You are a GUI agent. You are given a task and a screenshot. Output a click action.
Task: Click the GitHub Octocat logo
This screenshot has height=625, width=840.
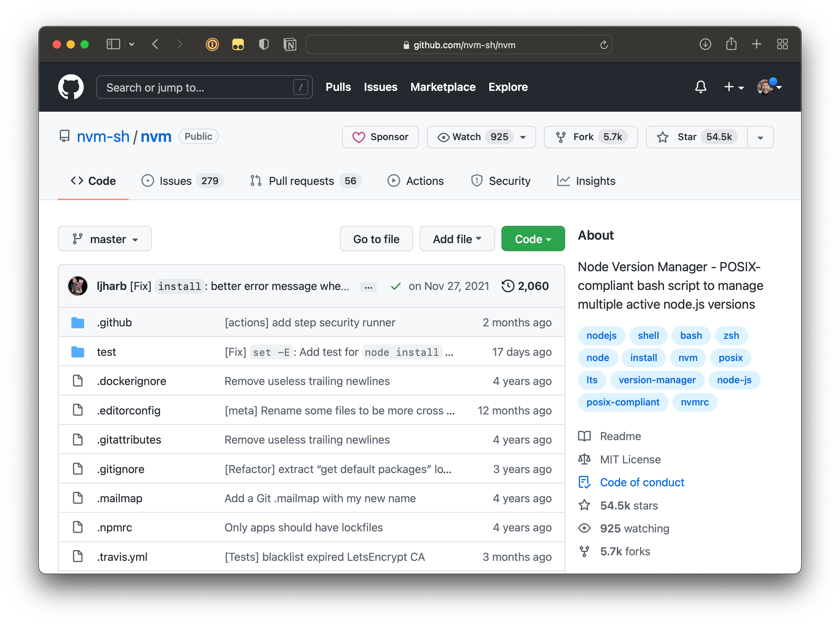[x=71, y=87]
